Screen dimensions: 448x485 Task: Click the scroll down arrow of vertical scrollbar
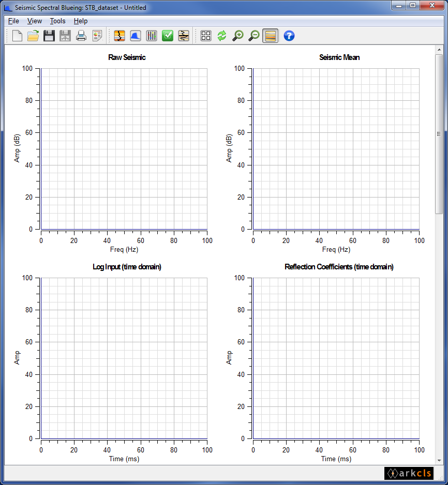point(439,461)
